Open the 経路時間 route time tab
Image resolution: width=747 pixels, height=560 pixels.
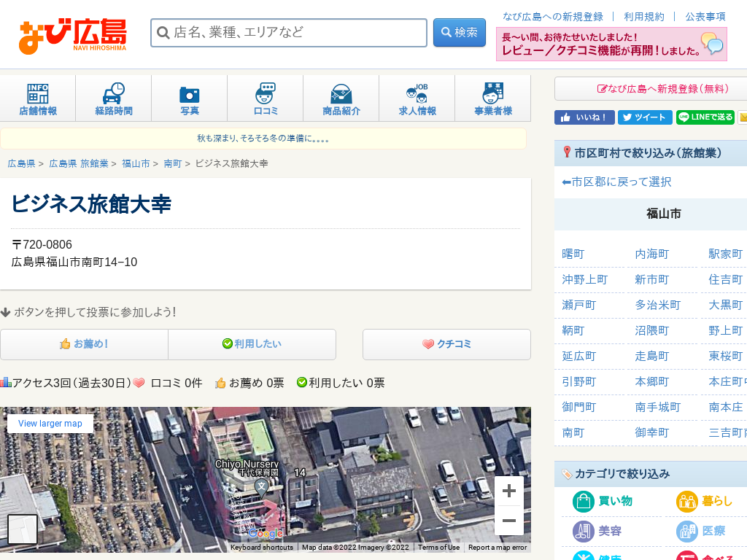point(113,98)
